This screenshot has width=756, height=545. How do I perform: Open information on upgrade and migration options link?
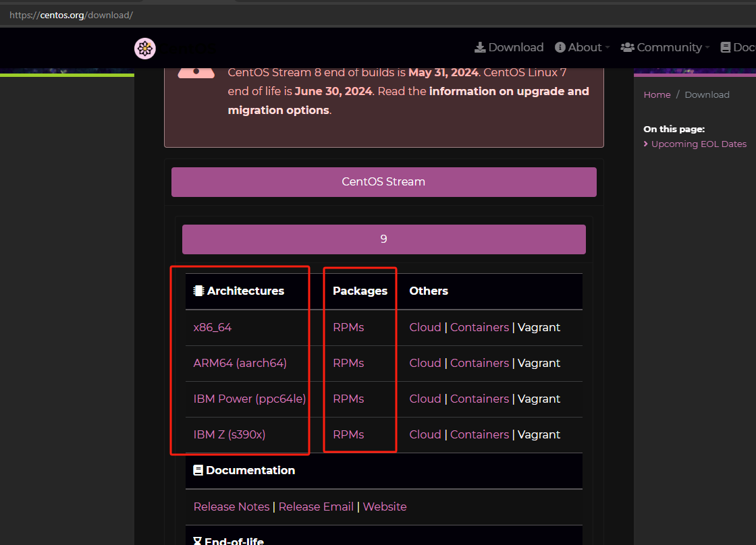coord(408,101)
